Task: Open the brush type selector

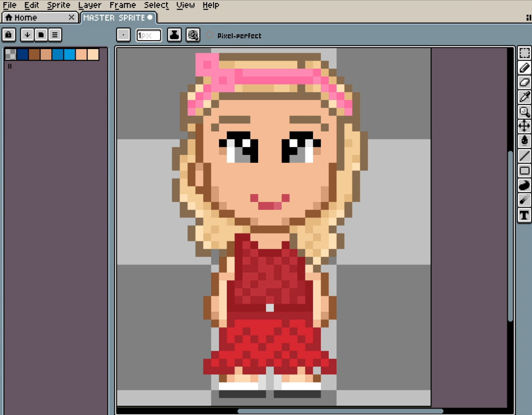Action: pos(123,35)
